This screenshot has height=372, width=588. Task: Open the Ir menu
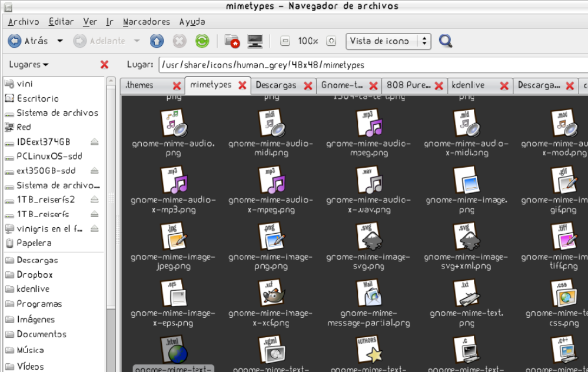coord(109,22)
